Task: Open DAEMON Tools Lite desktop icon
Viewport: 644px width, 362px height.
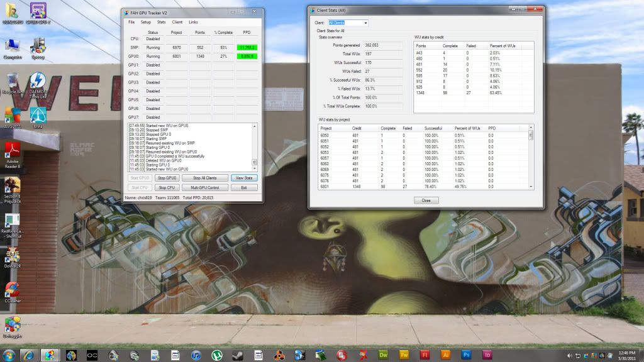Action: tap(38, 82)
